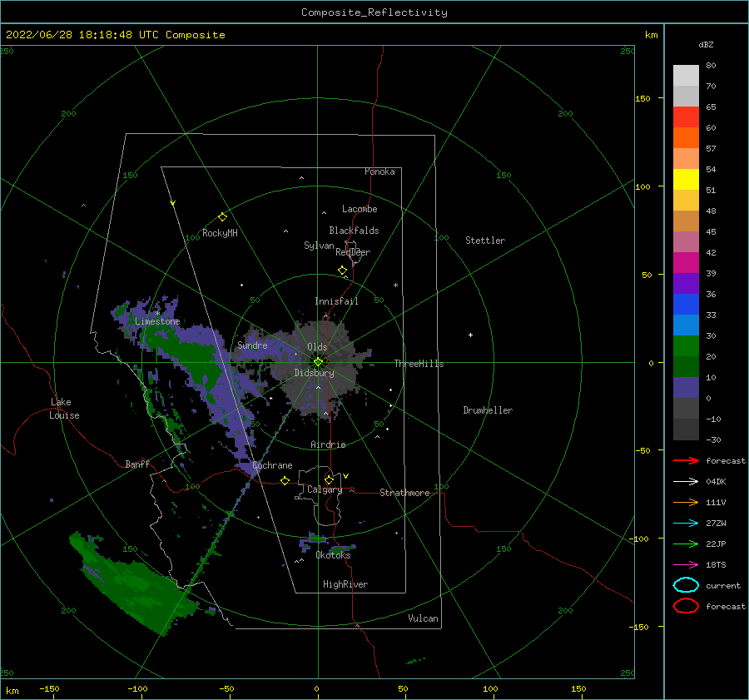Click yellow diamond marker below RedDeer
Image resolution: width=749 pixels, height=700 pixels.
point(342,271)
